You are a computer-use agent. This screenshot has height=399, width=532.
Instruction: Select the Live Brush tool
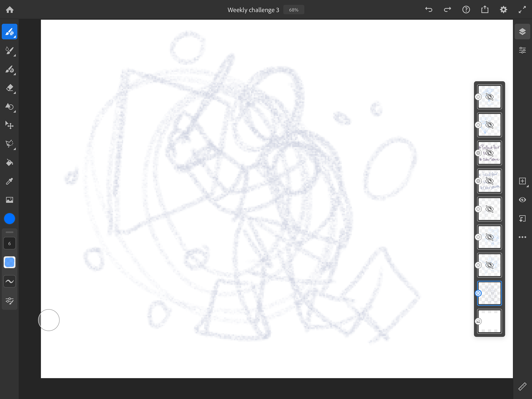pos(10,50)
